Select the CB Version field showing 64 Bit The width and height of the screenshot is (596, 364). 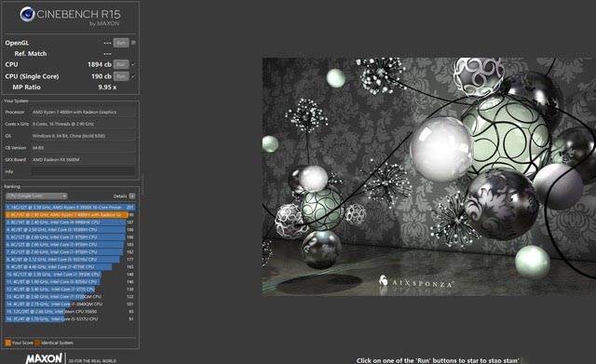point(83,148)
